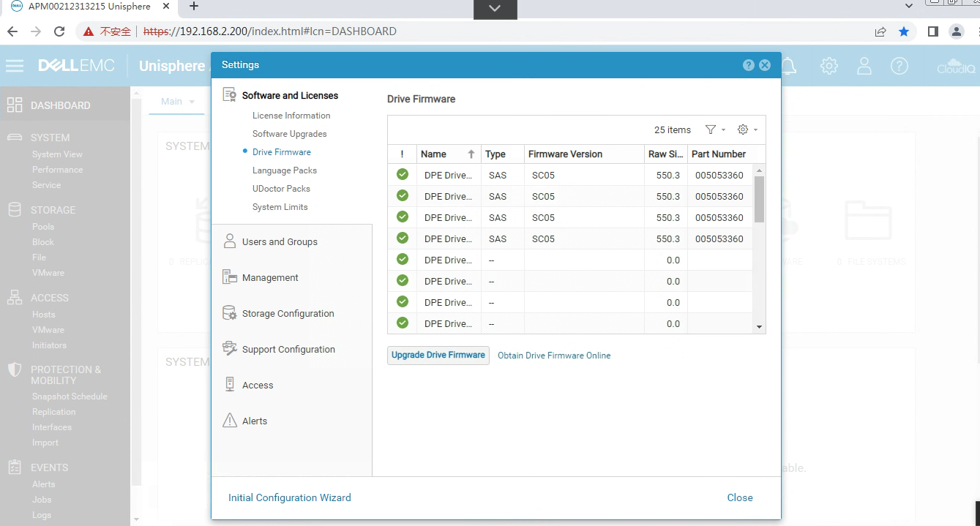Sort table by Type column header

(503, 154)
